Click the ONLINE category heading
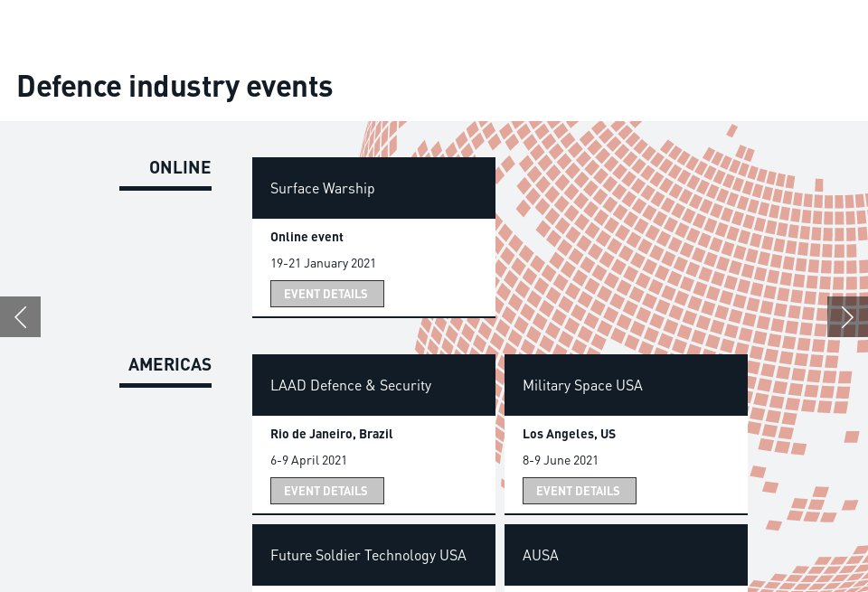Screen dimensions: 868x592 click(x=180, y=167)
